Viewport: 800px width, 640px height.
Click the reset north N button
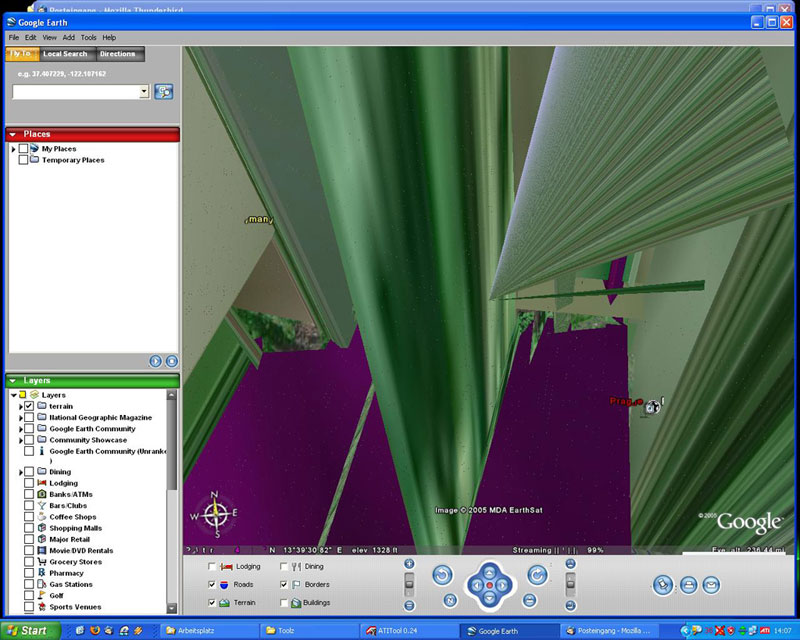450,600
